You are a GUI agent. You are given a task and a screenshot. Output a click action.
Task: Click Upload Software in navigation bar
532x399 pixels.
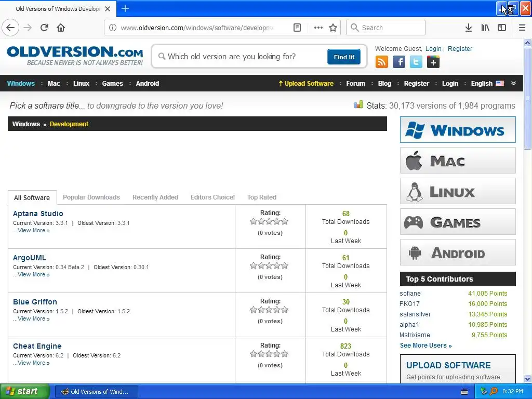point(306,84)
